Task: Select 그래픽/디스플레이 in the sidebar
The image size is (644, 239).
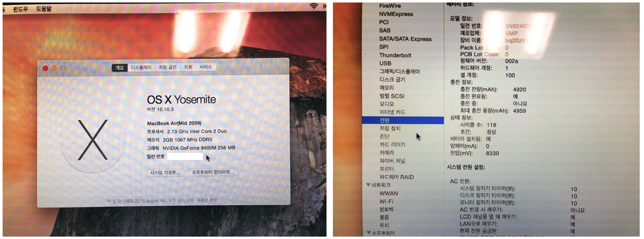Action: click(x=400, y=72)
